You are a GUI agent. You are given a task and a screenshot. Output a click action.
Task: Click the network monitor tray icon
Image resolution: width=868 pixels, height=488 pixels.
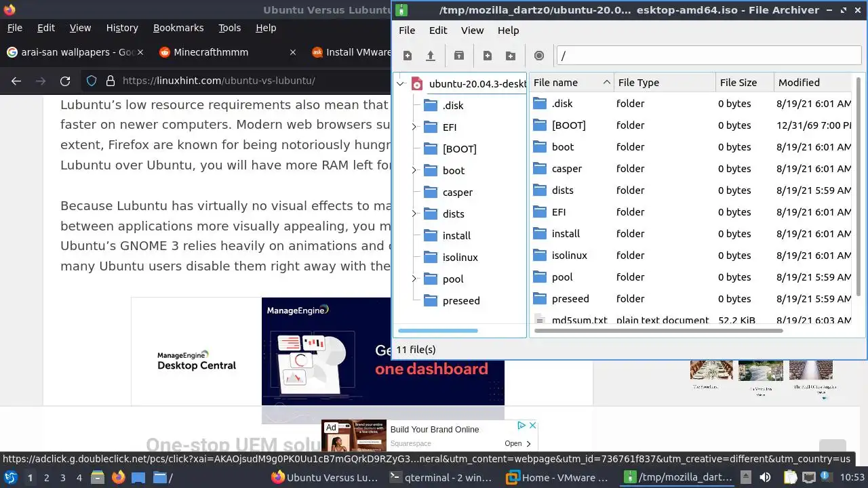click(x=809, y=478)
